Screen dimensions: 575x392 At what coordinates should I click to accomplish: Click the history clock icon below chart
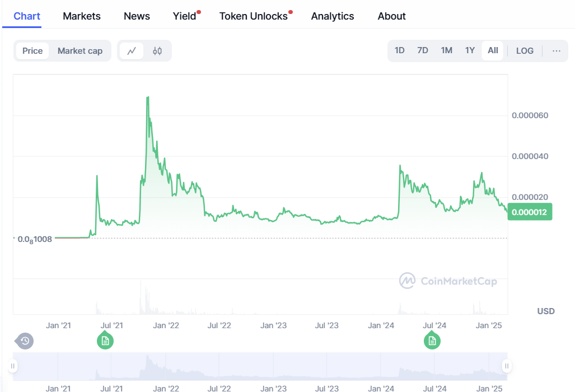point(25,340)
